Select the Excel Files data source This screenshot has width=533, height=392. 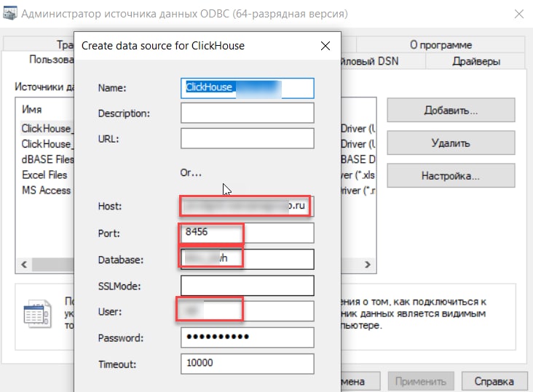[x=44, y=175]
